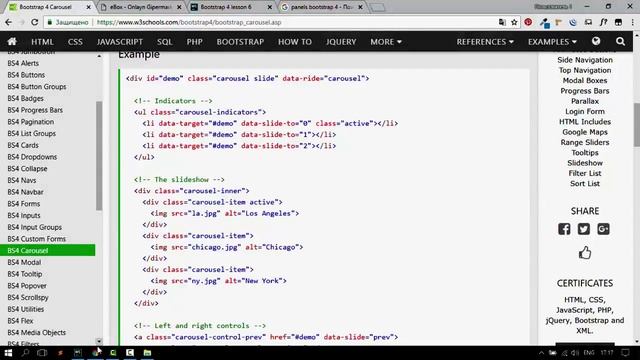Screen dimensions: 640x360
Task: Open BS4 Button Groups page
Action: (x=37, y=87)
